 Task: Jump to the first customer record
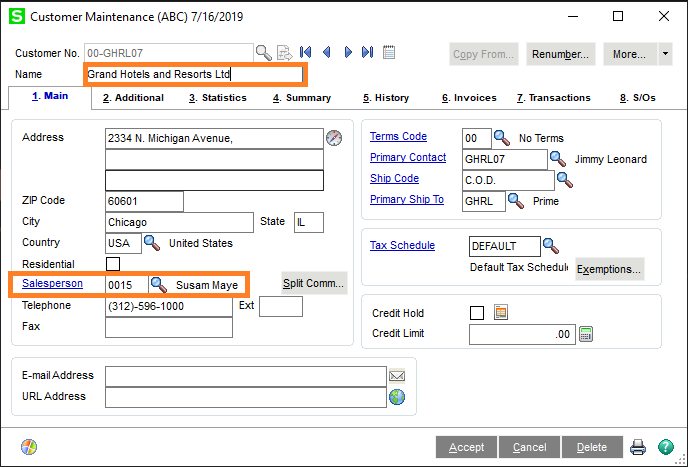coord(306,52)
